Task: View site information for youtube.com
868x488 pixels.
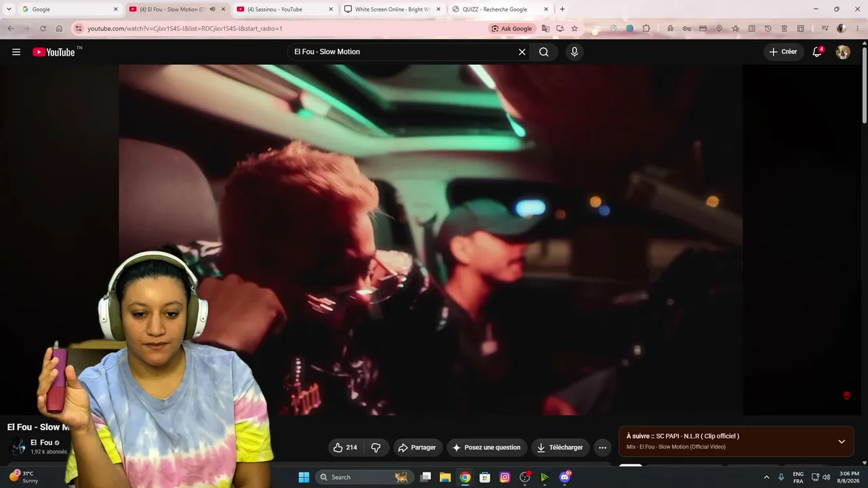Action: click(x=79, y=28)
